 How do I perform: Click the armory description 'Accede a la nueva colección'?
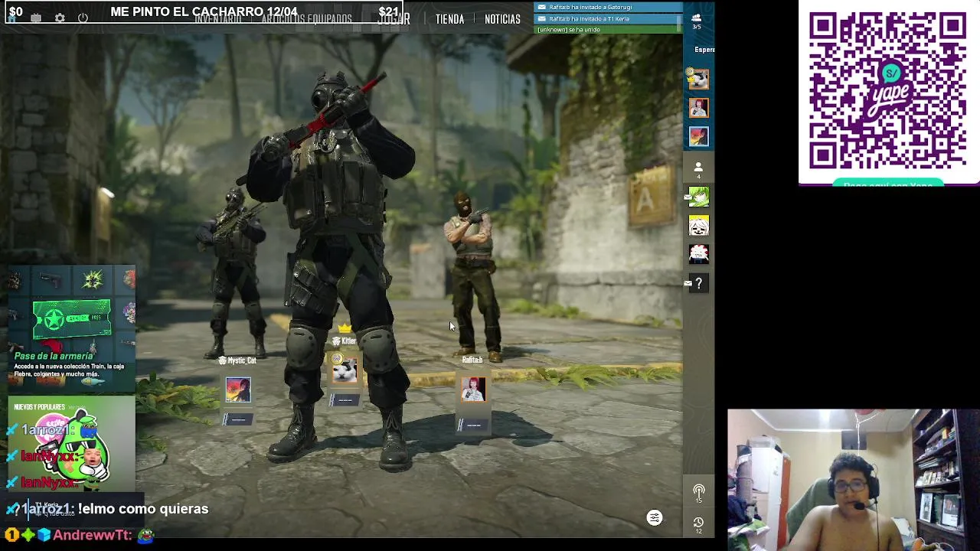point(69,371)
